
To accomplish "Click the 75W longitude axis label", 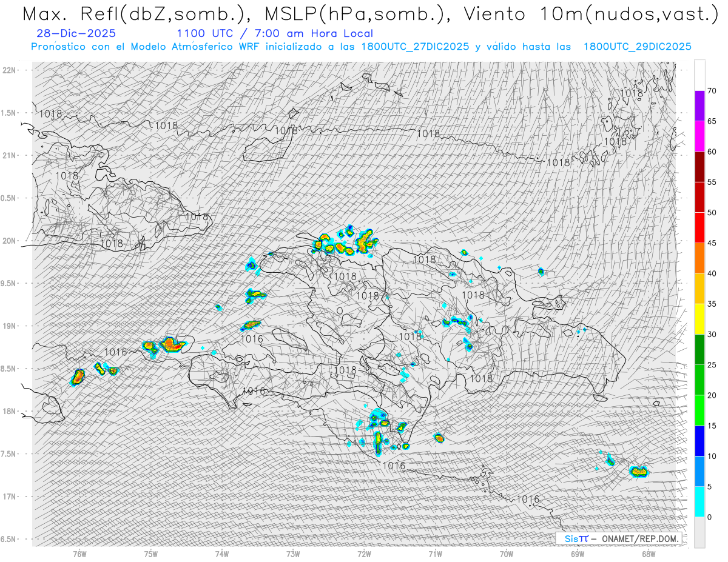I will point(151,554).
